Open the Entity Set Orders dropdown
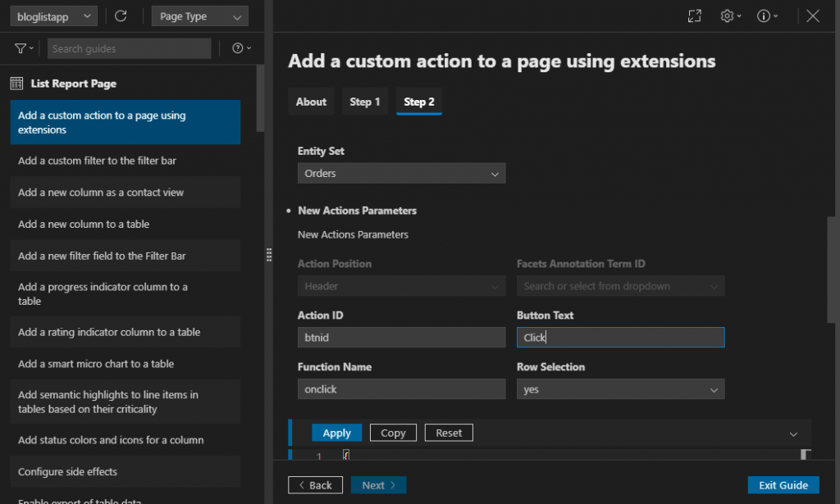The height and width of the screenshot is (504, 840). click(x=401, y=174)
